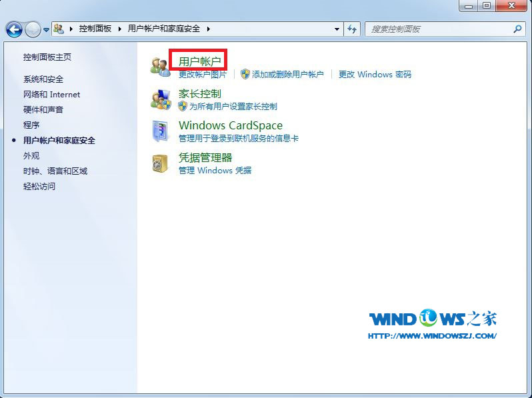Viewport: 532px width, 398px height.
Task: Click the search magnifier icon
Action: [x=517, y=29]
